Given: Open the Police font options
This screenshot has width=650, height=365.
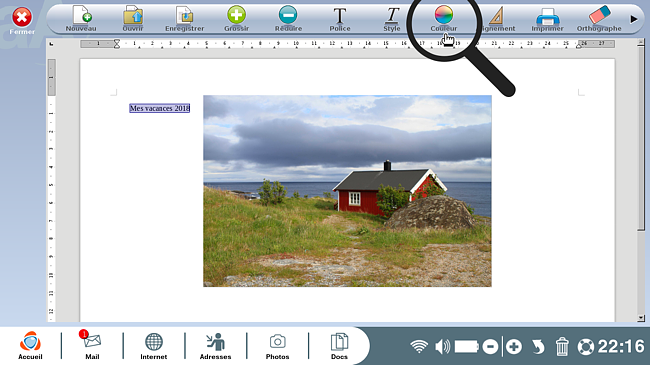Looking at the screenshot, I should tap(340, 19).
